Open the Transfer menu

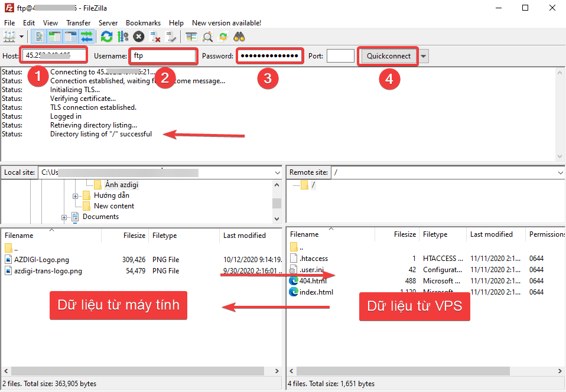(79, 22)
